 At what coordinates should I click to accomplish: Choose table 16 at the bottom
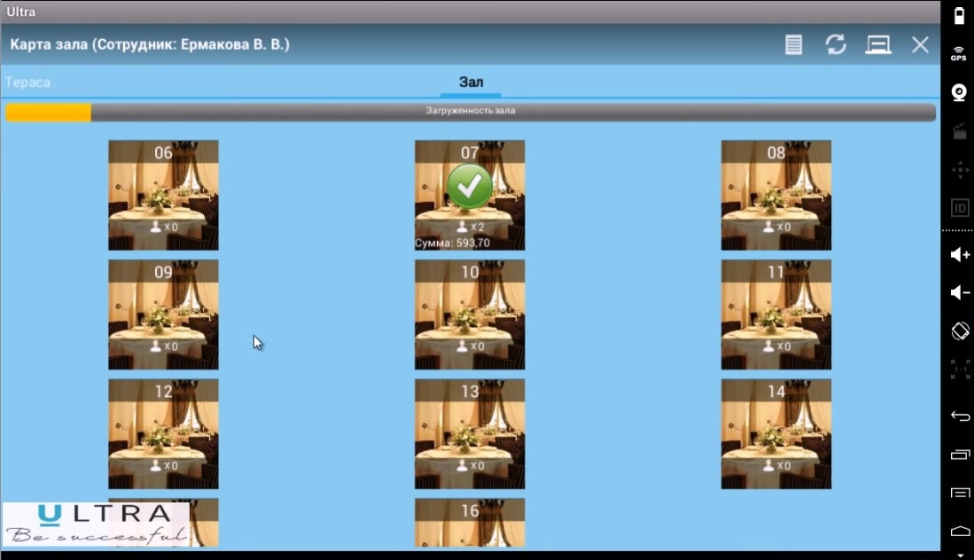470,522
